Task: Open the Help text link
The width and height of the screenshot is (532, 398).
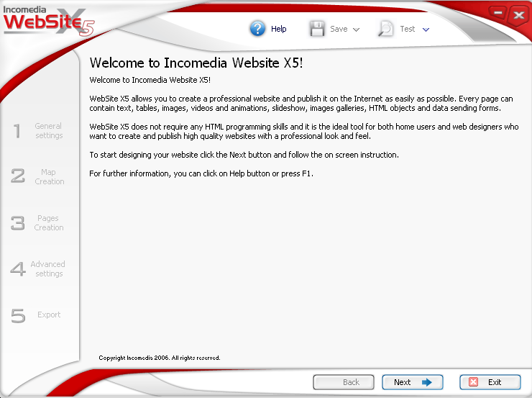Action: point(278,29)
